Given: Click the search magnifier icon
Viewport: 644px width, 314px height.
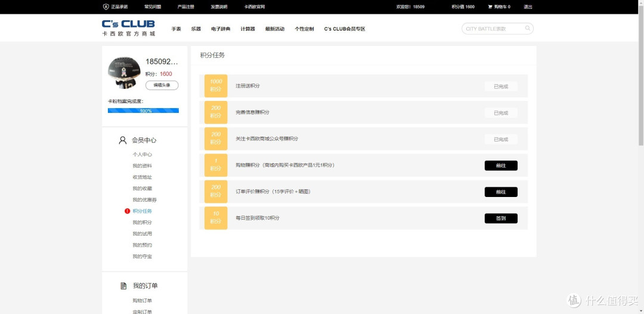Looking at the screenshot, I should tap(528, 29).
